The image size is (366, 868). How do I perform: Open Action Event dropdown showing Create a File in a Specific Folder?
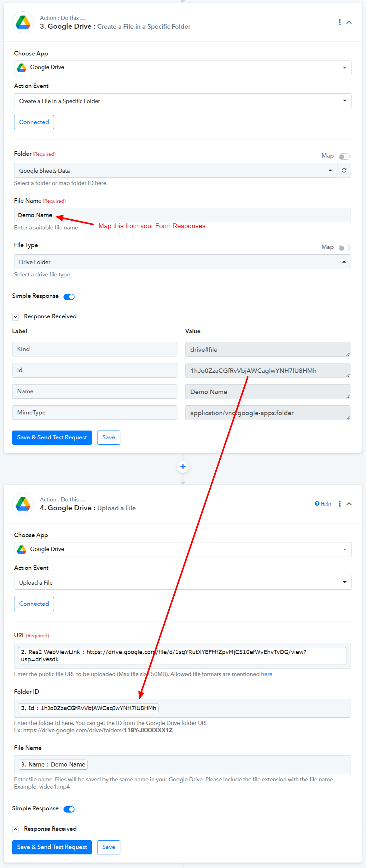coord(183,101)
